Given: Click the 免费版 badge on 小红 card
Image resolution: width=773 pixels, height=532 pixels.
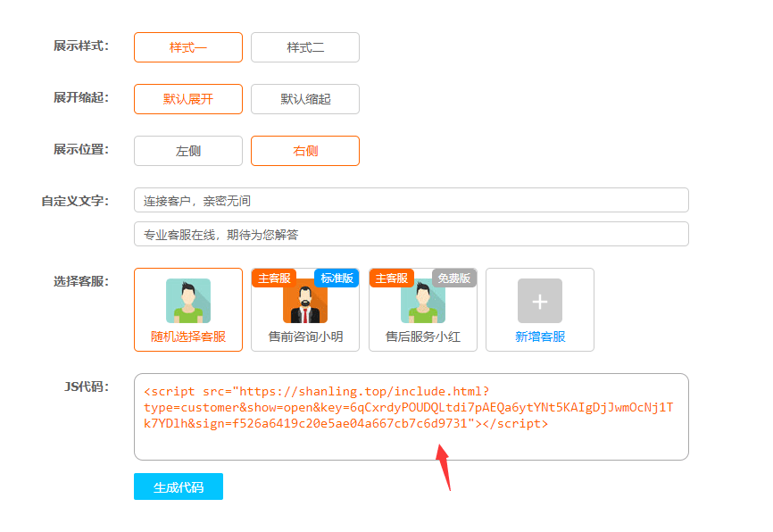Looking at the screenshot, I should pos(454,278).
